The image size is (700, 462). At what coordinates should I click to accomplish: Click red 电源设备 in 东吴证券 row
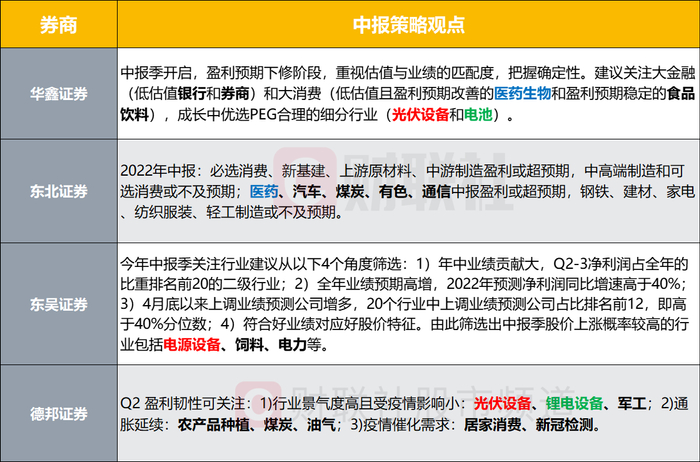[x=192, y=344]
